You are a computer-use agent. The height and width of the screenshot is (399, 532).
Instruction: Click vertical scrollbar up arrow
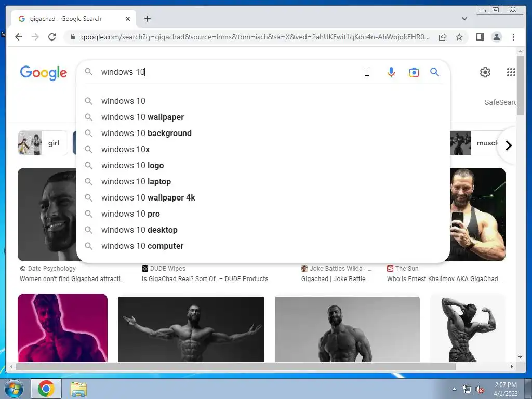pos(520,51)
